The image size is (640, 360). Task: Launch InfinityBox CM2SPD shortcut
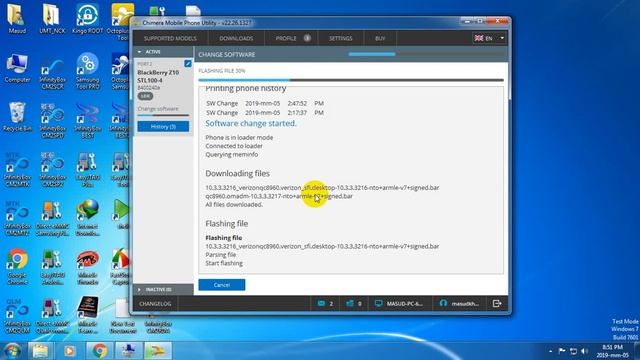[x=52, y=121]
